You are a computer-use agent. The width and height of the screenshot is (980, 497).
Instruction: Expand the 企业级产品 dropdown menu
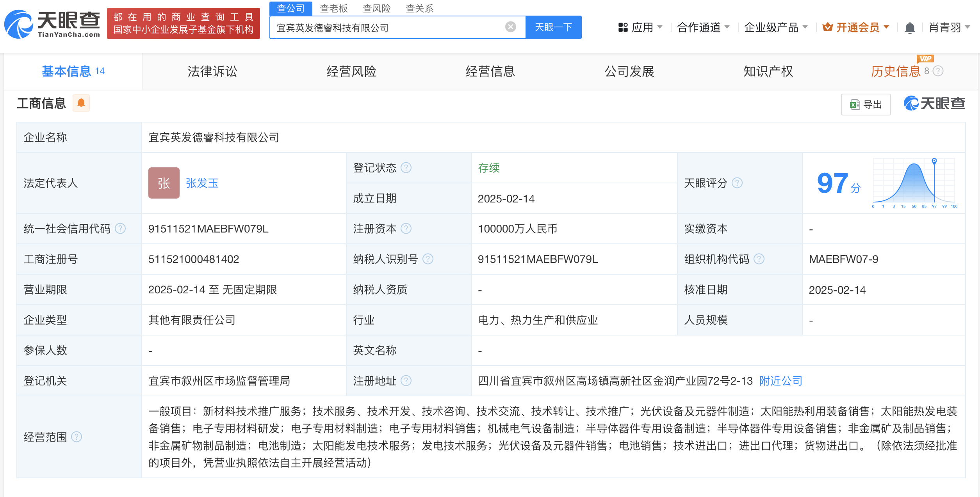point(776,27)
